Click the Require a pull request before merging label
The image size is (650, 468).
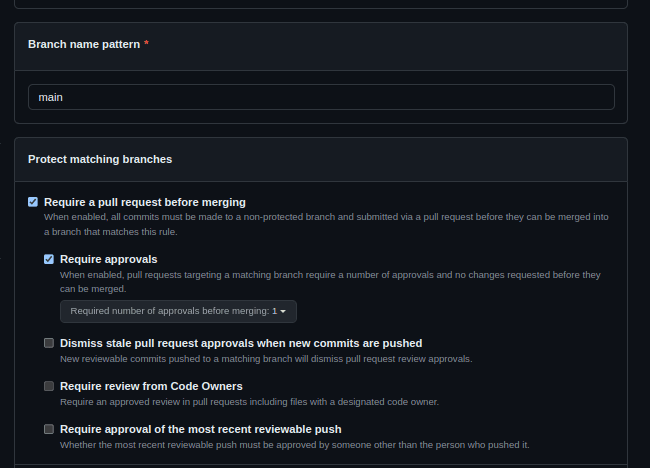[x=145, y=202]
